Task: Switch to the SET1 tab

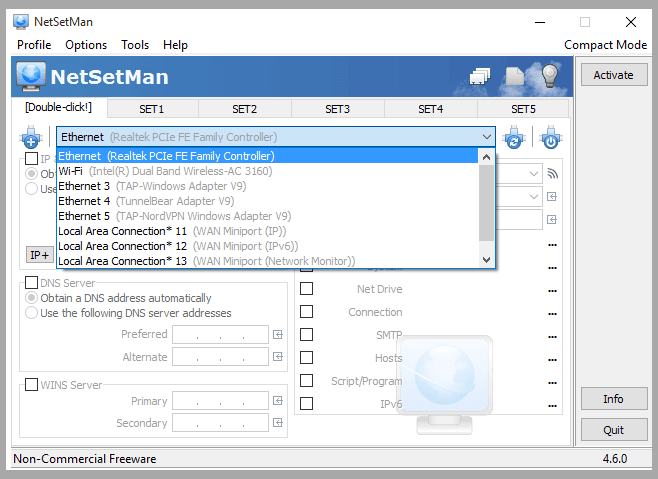Action: tap(152, 109)
